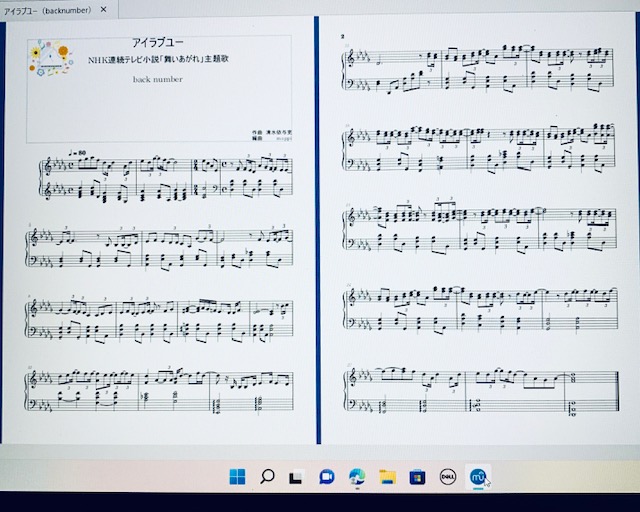This screenshot has height=512, width=640.
Task: Select subtitle NHK連続テレビ小説「舞いあがれ」主題歌
Action: pyautogui.click(x=158, y=59)
